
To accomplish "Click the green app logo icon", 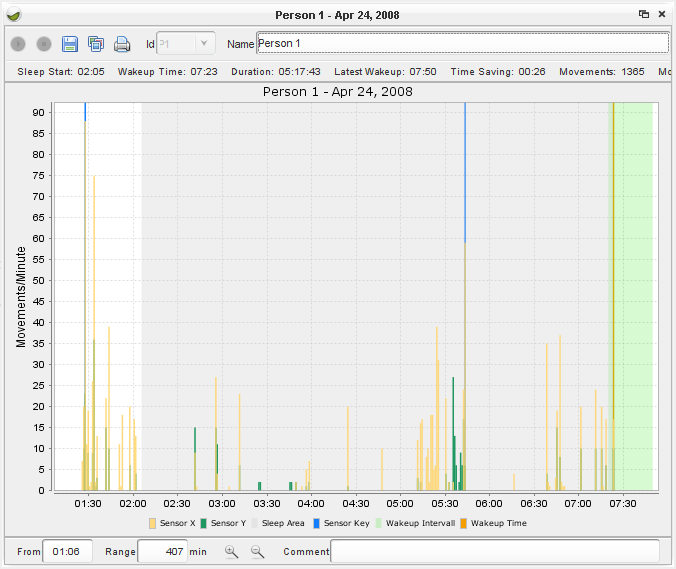I will click(14, 15).
